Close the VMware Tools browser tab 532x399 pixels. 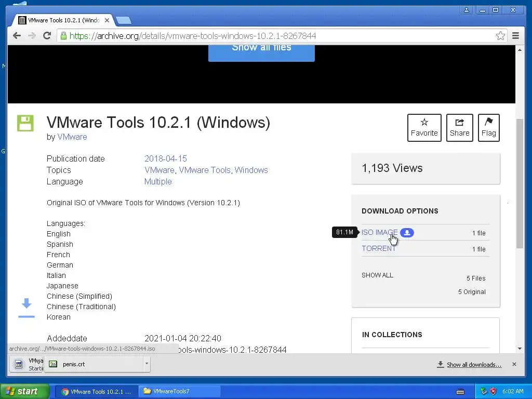[x=107, y=20]
